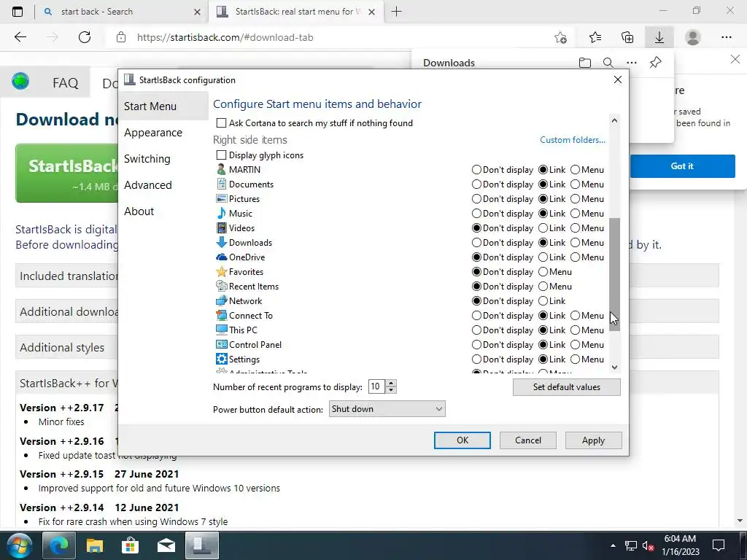The image size is (747, 560).
Task: Enable Ask Cortana to search checkbox
Action: click(x=221, y=122)
